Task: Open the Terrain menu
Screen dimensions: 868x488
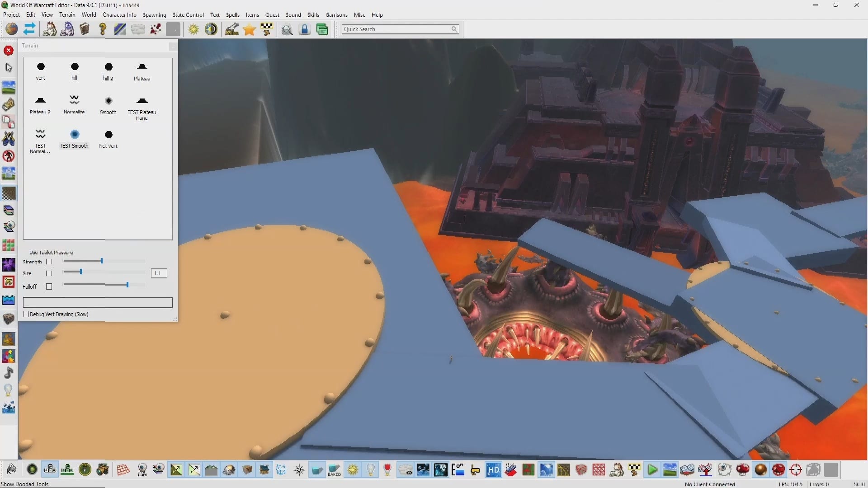Action: (67, 15)
